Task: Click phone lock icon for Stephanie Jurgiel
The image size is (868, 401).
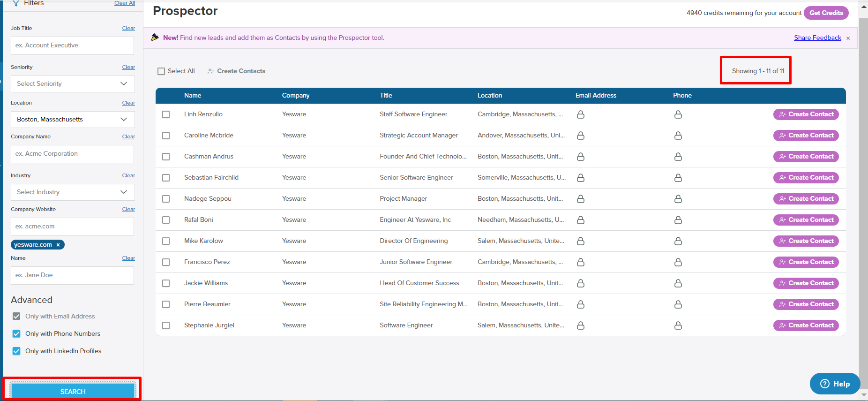Action: tap(678, 325)
